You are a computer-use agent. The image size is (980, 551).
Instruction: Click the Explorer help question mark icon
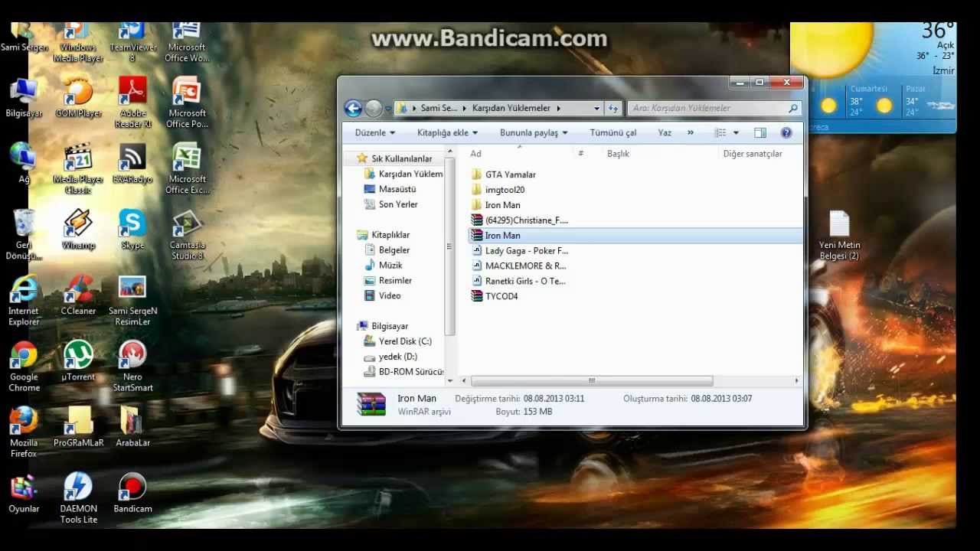786,132
